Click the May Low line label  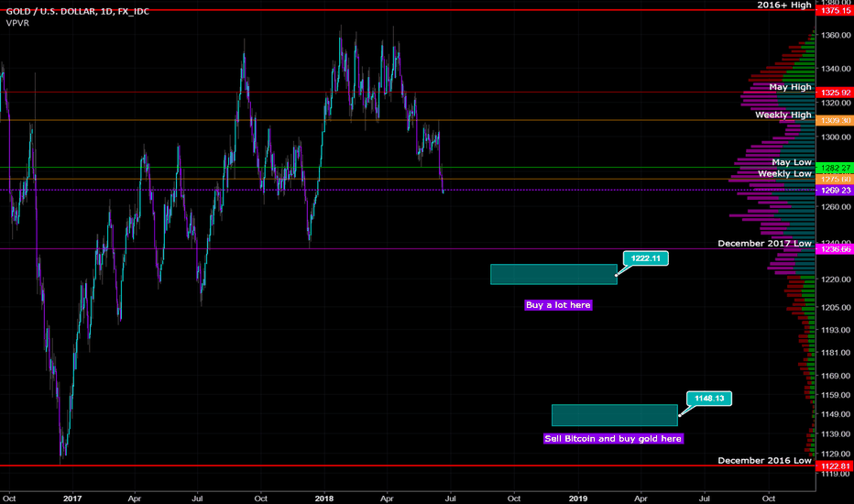[x=792, y=162]
